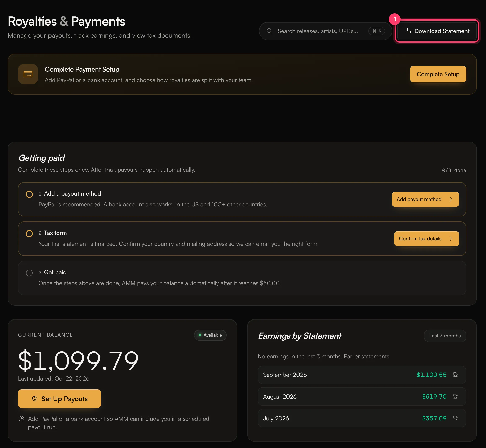Screen dimensions: 486x448
Task: Select the step circle for Tax form
Action: pyautogui.click(x=29, y=233)
